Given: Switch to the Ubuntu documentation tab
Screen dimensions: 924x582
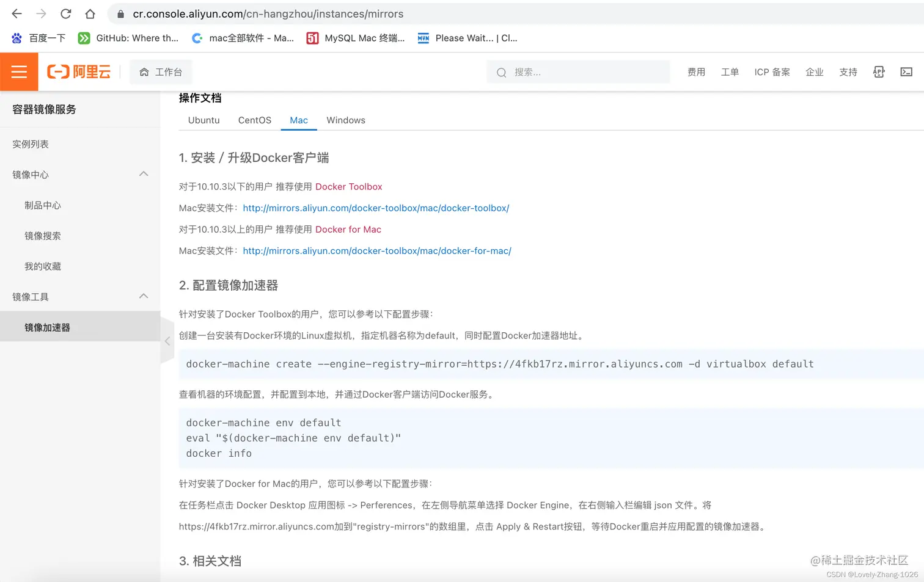Looking at the screenshot, I should pyautogui.click(x=204, y=120).
